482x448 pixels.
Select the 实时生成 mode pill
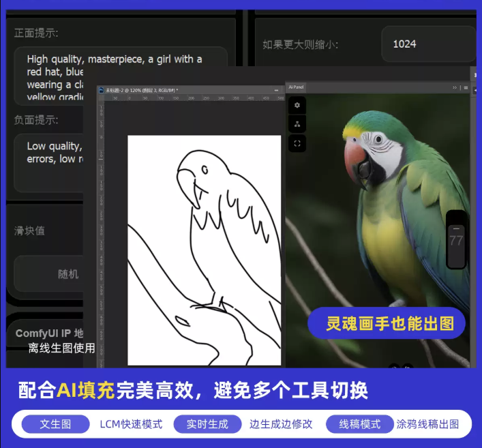pyautogui.click(x=207, y=424)
